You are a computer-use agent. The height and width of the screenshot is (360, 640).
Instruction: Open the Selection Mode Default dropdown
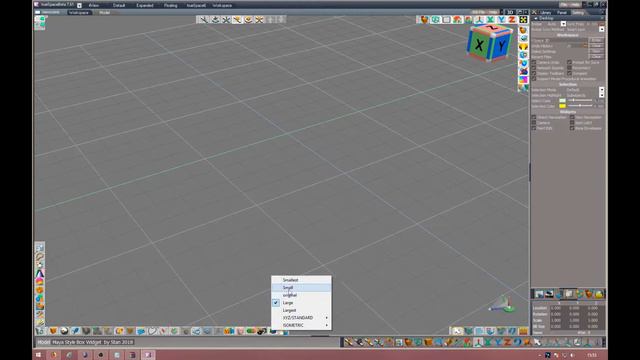pyautogui.click(x=601, y=90)
